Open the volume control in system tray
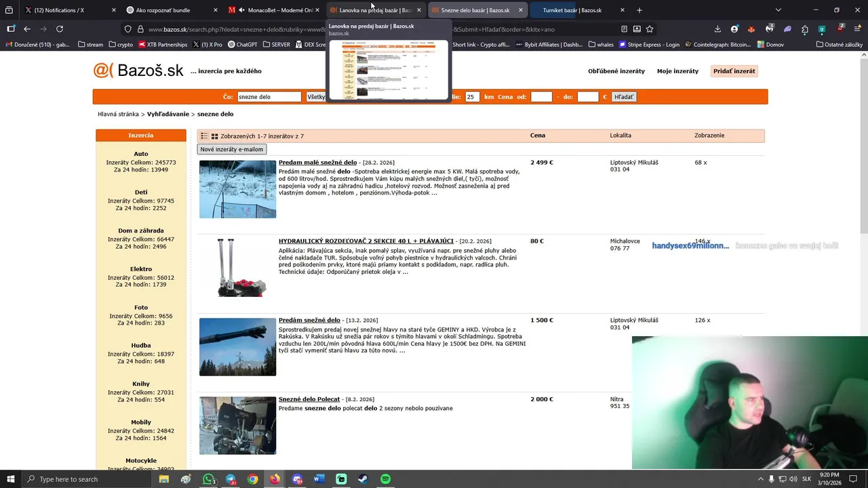This screenshot has width=868, height=488. [793, 479]
